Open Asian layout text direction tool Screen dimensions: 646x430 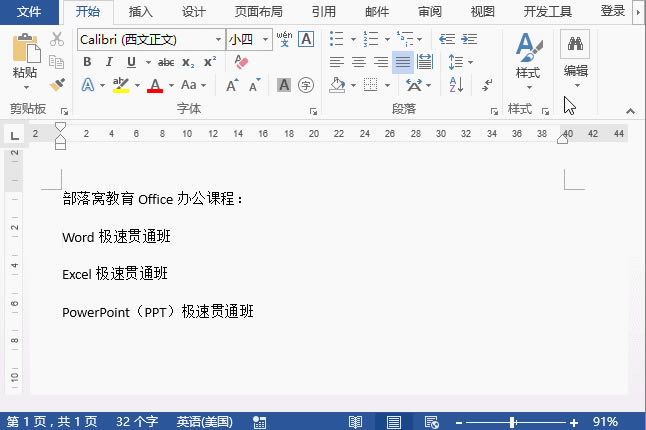418,85
